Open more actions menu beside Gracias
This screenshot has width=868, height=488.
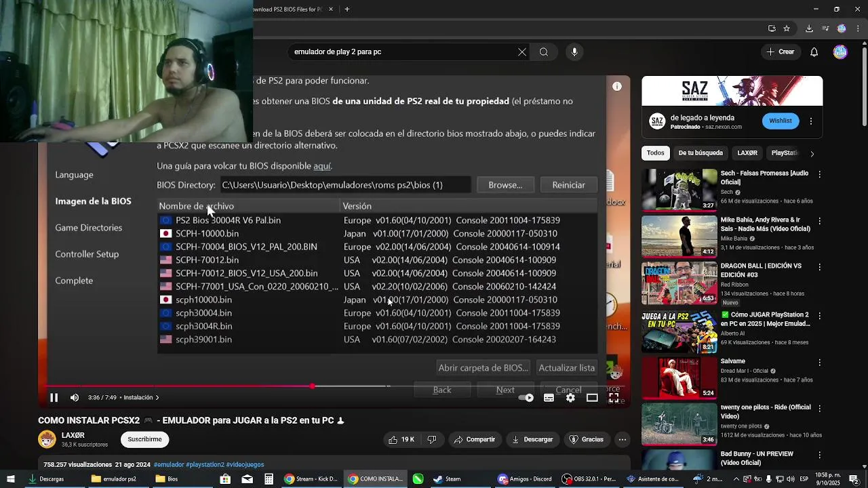pos(622,439)
